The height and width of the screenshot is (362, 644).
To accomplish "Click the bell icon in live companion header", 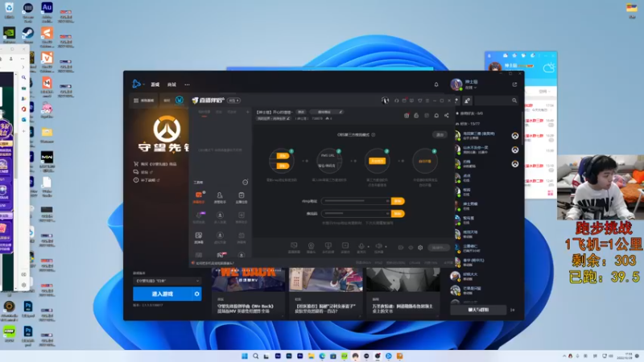I will click(436, 116).
